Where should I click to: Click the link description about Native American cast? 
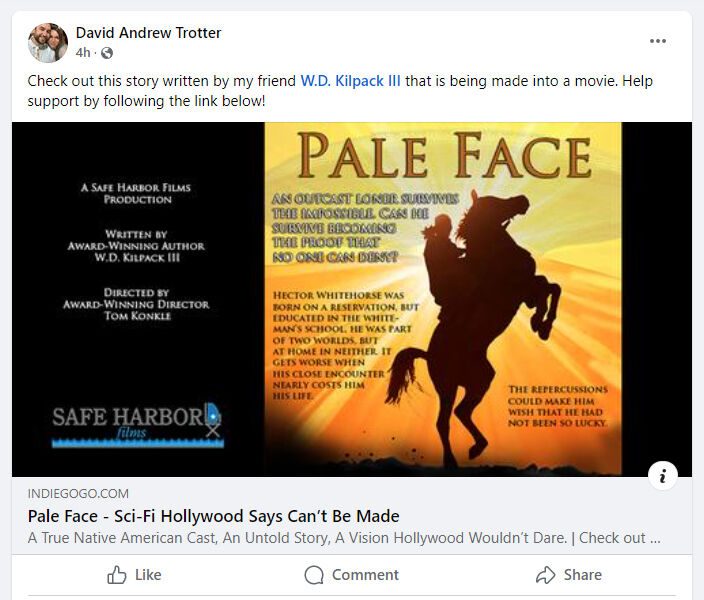point(344,538)
